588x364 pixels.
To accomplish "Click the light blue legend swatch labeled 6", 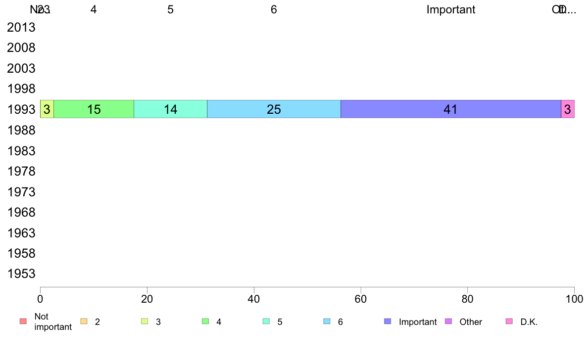I will pos(327,321).
